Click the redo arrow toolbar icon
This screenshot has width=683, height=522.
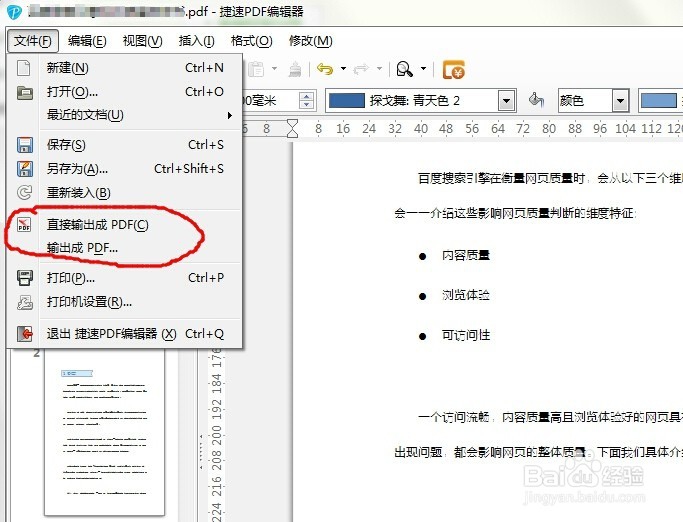coord(361,69)
